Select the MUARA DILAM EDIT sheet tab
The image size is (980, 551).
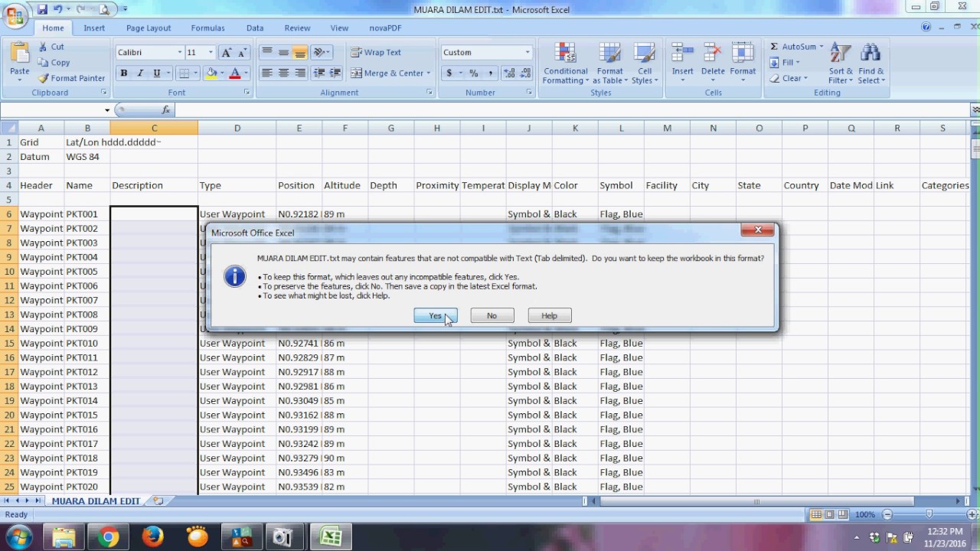coord(96,501)
